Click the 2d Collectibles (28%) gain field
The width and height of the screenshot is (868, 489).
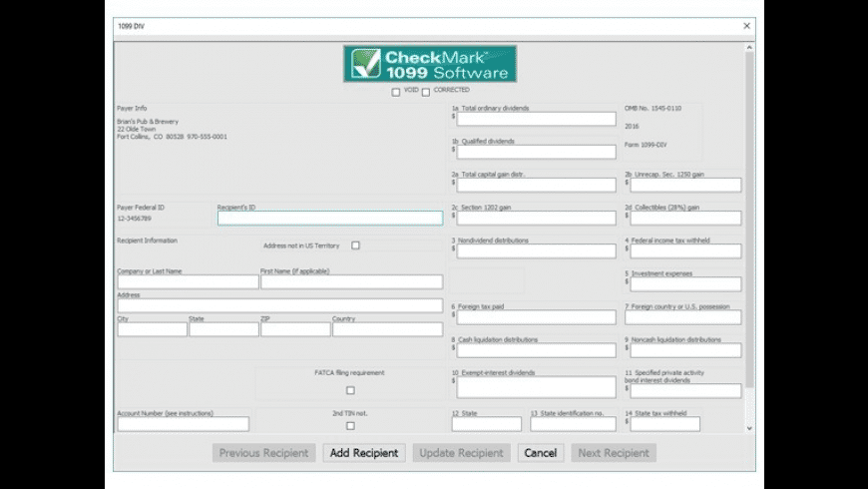point(685,219)
